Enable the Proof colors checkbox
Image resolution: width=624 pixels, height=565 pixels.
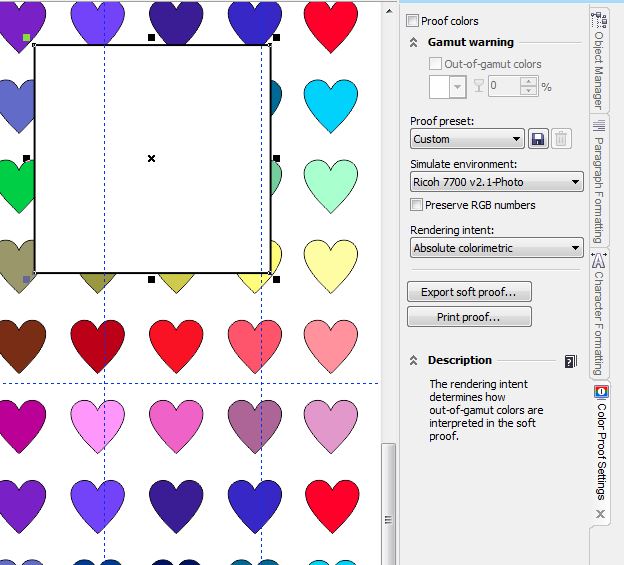coord(412,20)
